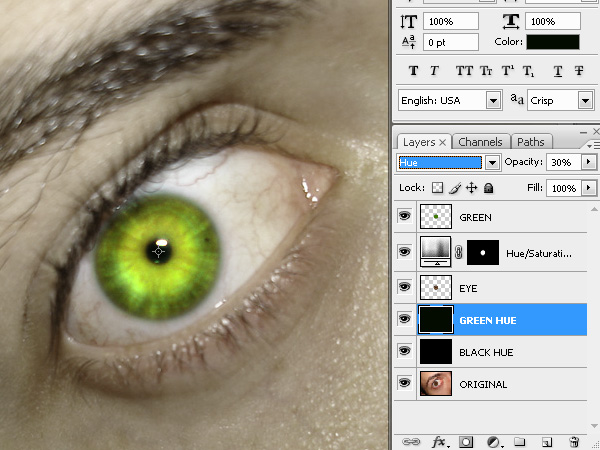The image size is (600, 450).
Task: Close the Layers tab with x
Action: click(x=443, y=142)
